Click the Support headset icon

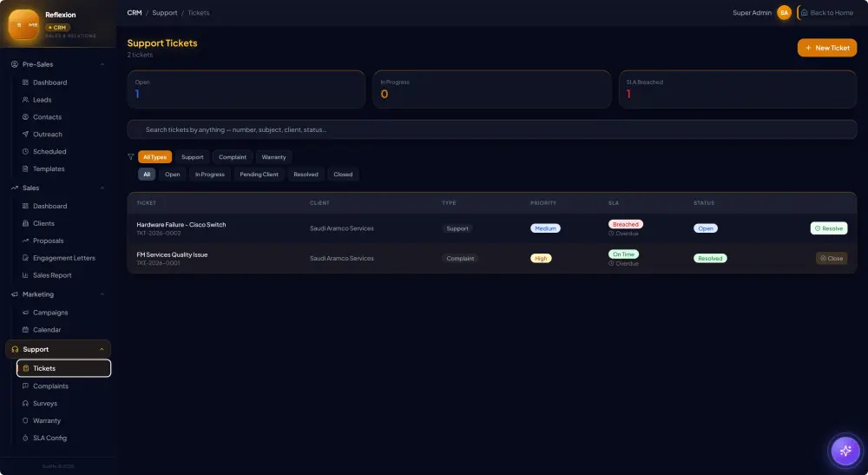point(15,349)
